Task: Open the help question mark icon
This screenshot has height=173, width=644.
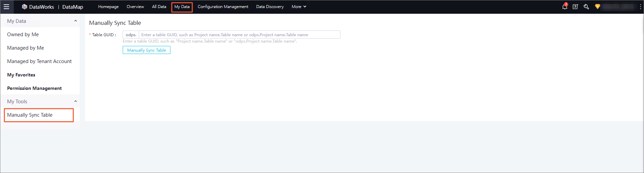Action: (575, 7)
